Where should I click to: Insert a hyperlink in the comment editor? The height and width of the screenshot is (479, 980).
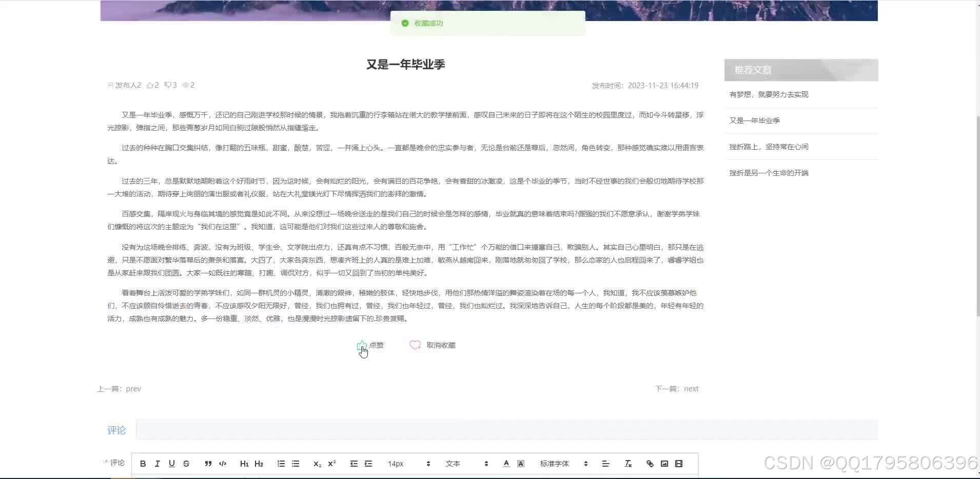pos(650,463)
